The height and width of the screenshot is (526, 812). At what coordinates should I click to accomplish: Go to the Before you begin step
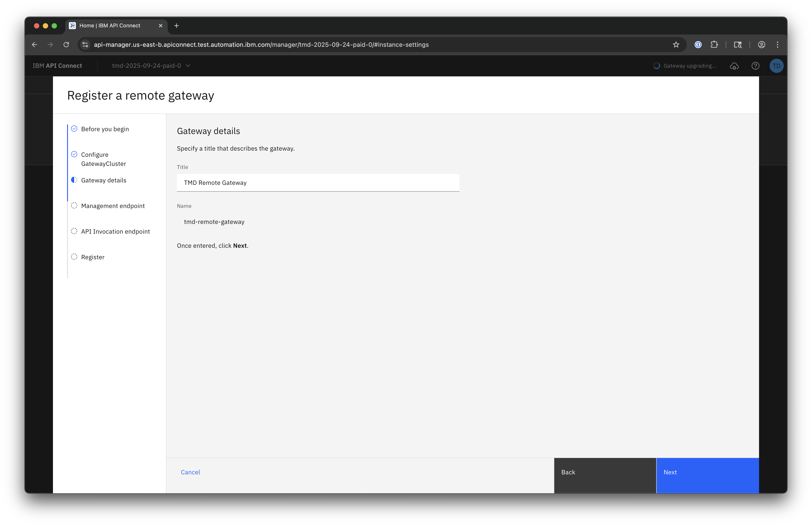coord(105,129)
